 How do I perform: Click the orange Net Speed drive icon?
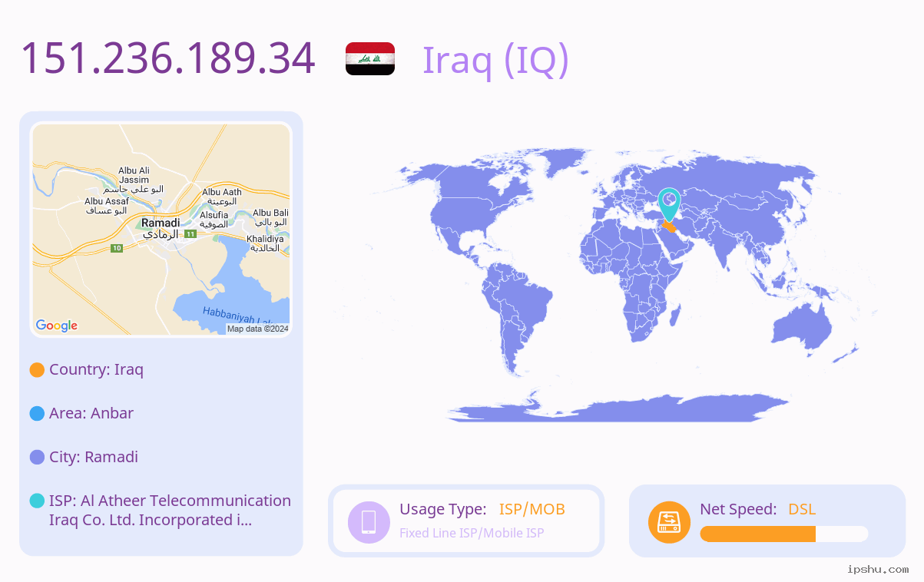669,522
